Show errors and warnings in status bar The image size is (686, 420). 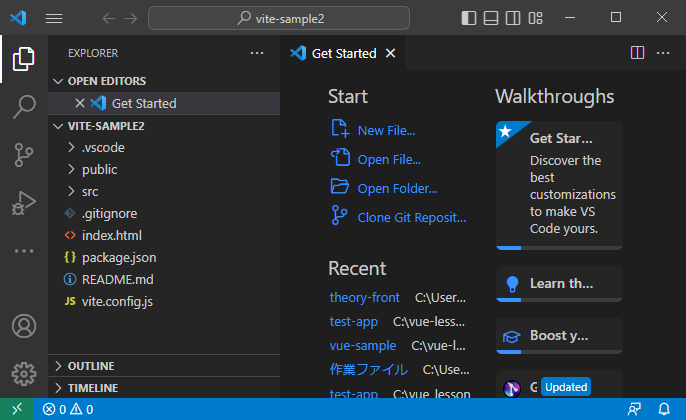click(68, 409)
